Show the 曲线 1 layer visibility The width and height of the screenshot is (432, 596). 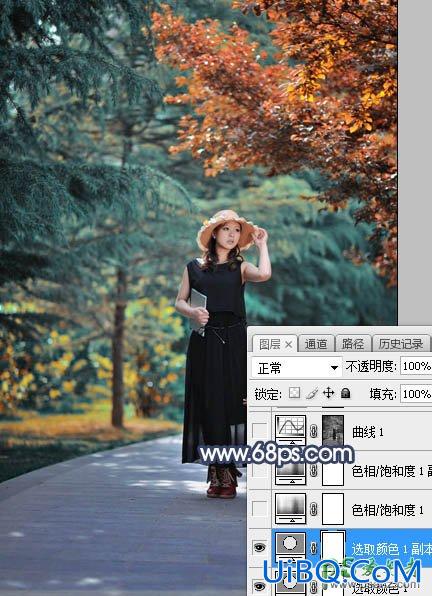pyautogui.click(x=260, y=431)
